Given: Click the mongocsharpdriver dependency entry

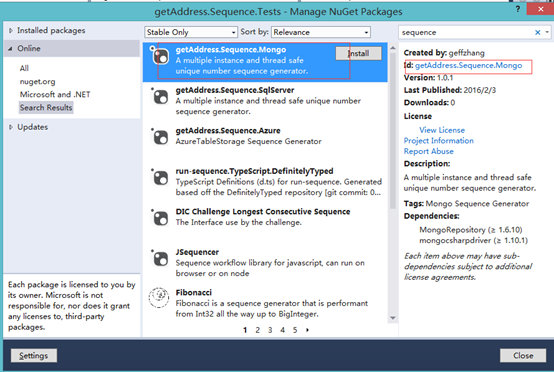Looking at the screenshot, I should click(473, 240).
